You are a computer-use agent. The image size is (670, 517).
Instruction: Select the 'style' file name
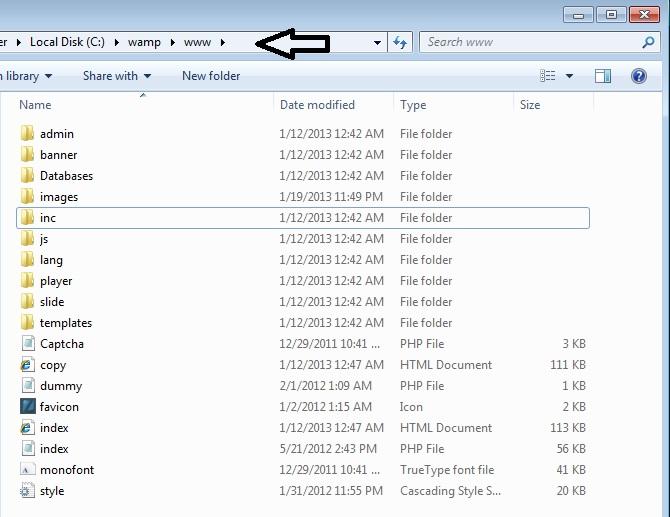(x=52, y=491)
